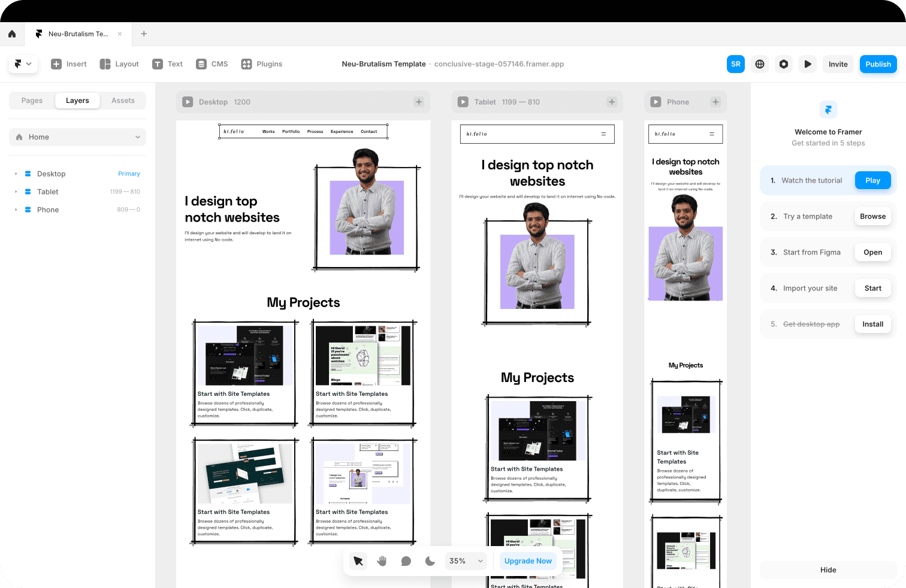Open Start from Figma
906x588 pixels.
tap(872, 252)
